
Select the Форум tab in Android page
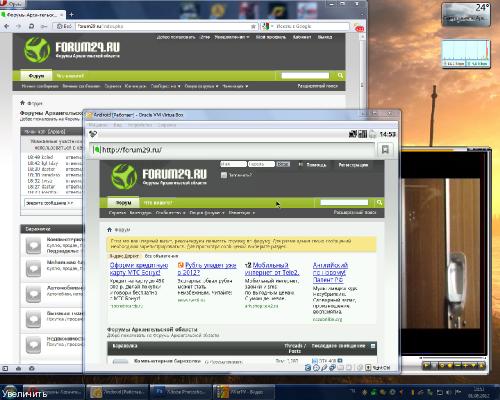click(x=123, y=202)
